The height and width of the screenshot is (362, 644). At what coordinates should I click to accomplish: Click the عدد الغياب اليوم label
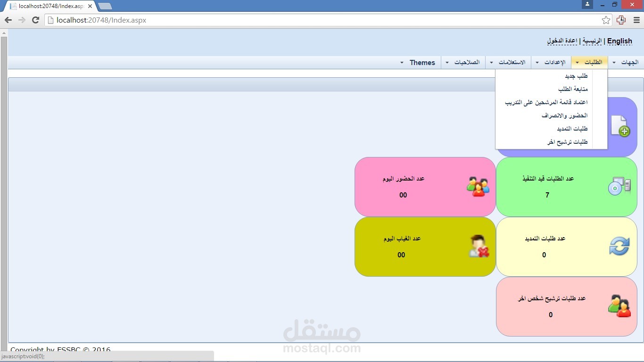click(402, 239)
